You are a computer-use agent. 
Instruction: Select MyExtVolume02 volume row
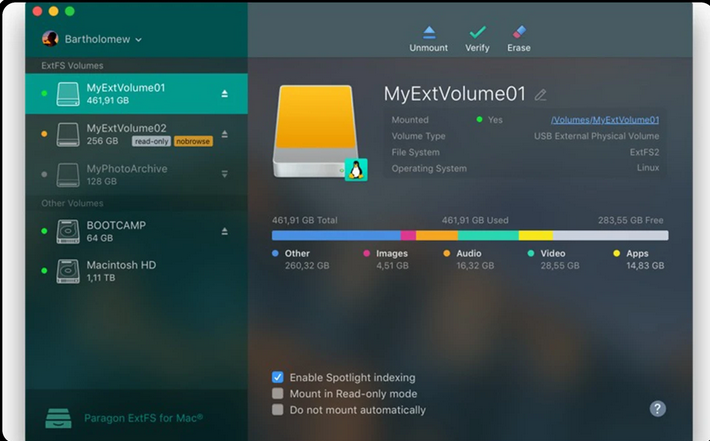coord(136,134)
